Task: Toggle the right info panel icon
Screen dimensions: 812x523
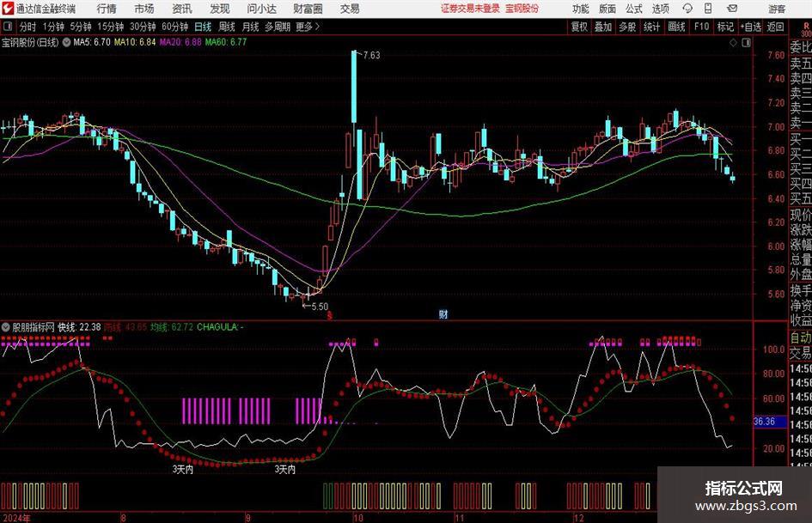Action: click(746, 43)
